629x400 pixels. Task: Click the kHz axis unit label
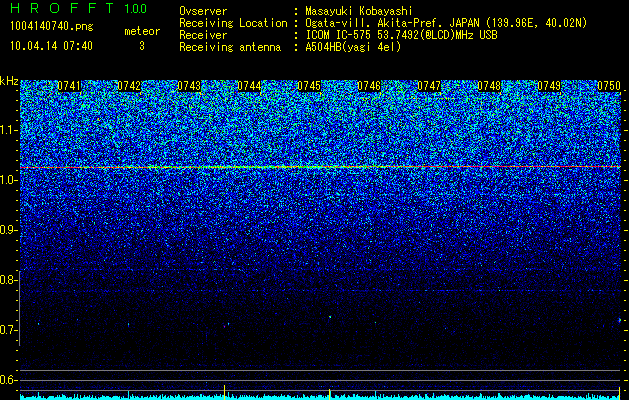pyautogui.click(x=9, y=81)
